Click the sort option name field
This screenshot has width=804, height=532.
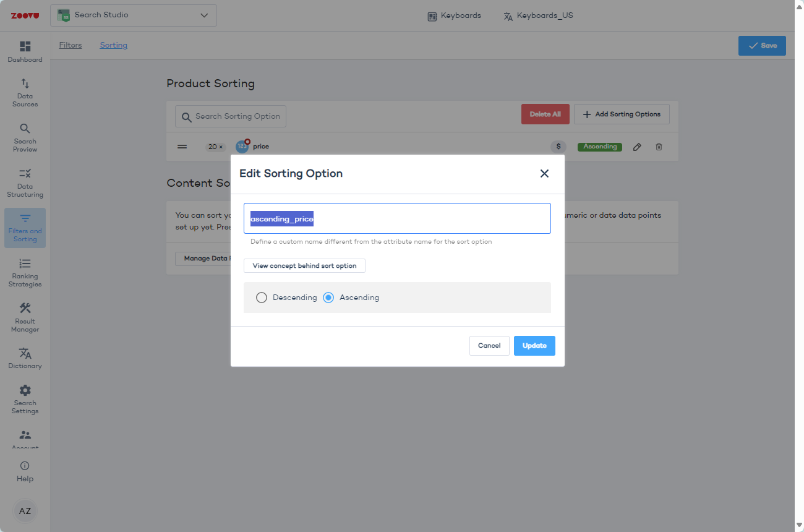pos(397,218)
